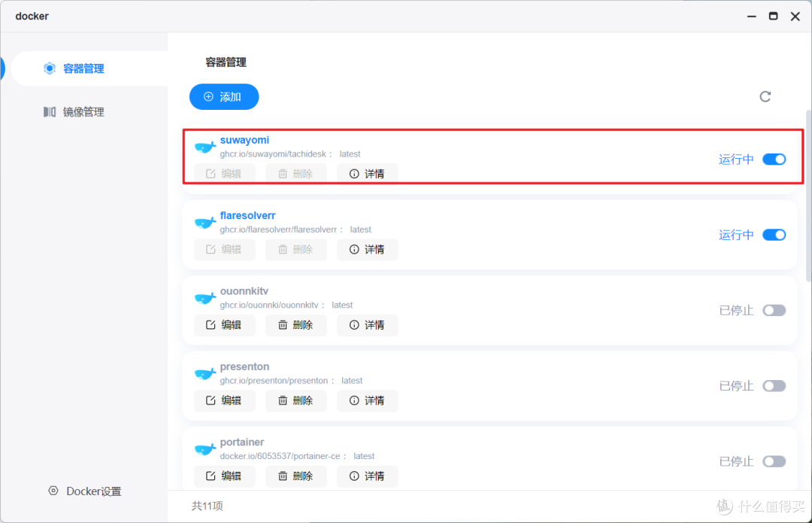This screenshot has width=812, height=523.
Task: Click 编辑 for ouonnkitv
Action: click(224, 325)
